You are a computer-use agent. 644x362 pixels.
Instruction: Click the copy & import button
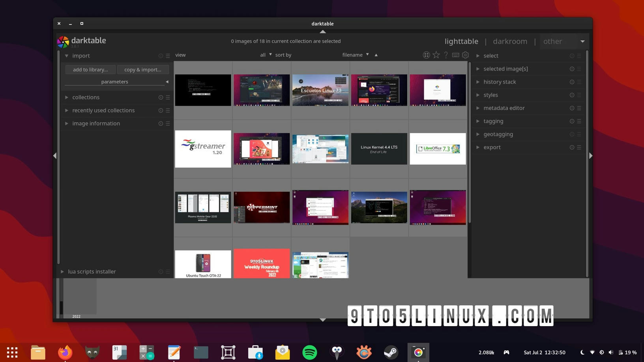pos(143,70)
